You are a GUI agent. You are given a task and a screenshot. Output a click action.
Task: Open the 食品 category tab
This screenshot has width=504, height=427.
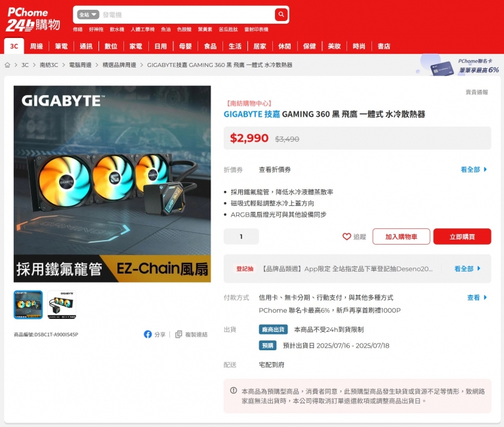pyautogui.click(x=210, y=47)
